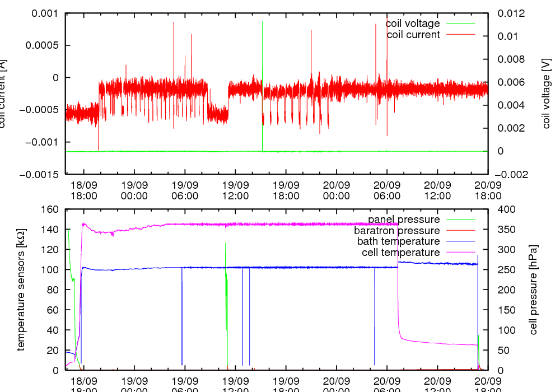Viewport: 560px width, 392px height.
Task: Pick magenta line sample beside cell temperature
Action: tap(460, 253)
